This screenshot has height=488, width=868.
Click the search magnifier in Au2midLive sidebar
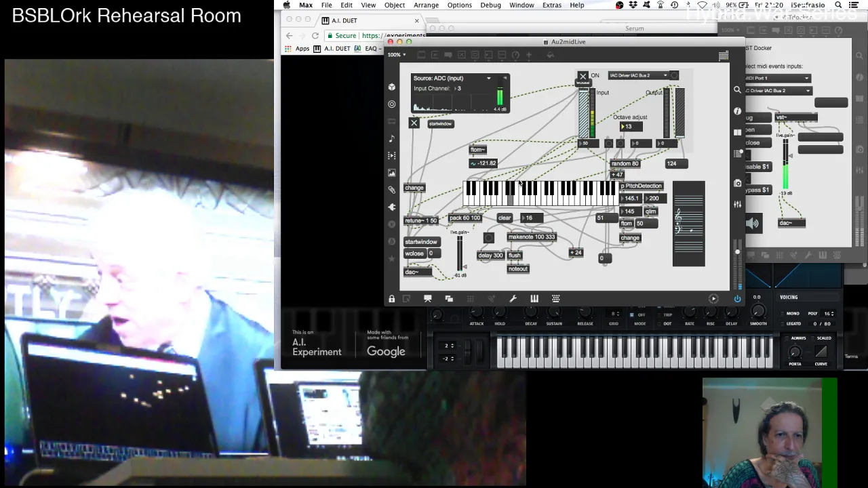pyautogui.click(x=737, y=89)
